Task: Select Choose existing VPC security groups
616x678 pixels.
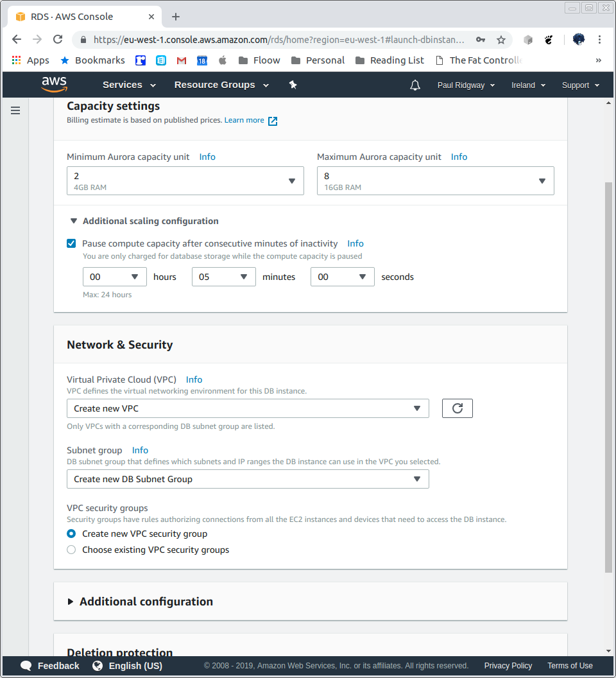Action: (71, 550)
